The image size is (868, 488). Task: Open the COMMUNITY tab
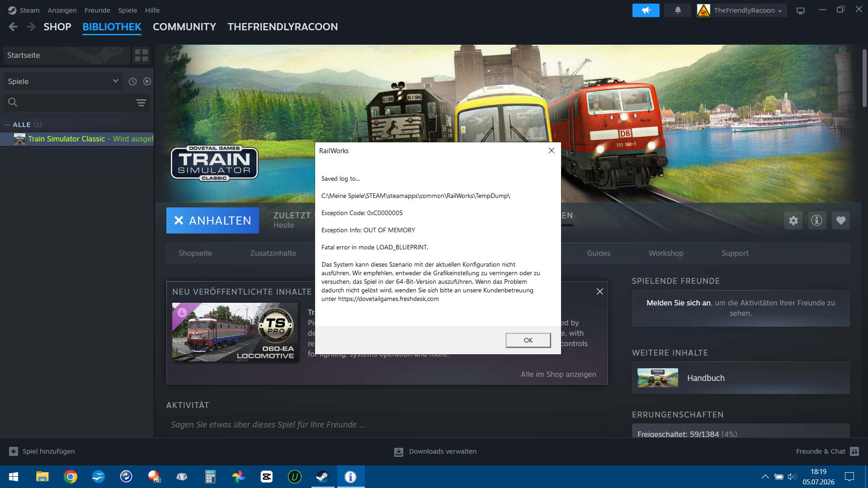[x=184, y=27]
